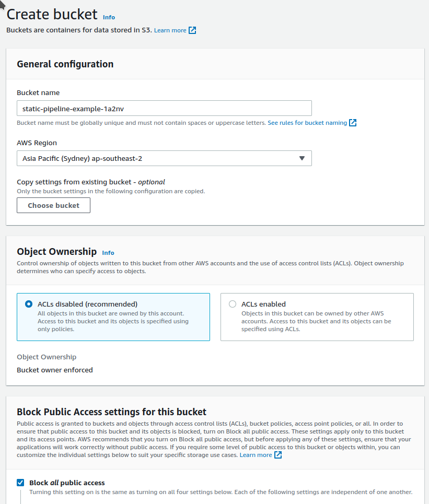Open Info link beside Object Ownership heading

click(x=108, y=253)
